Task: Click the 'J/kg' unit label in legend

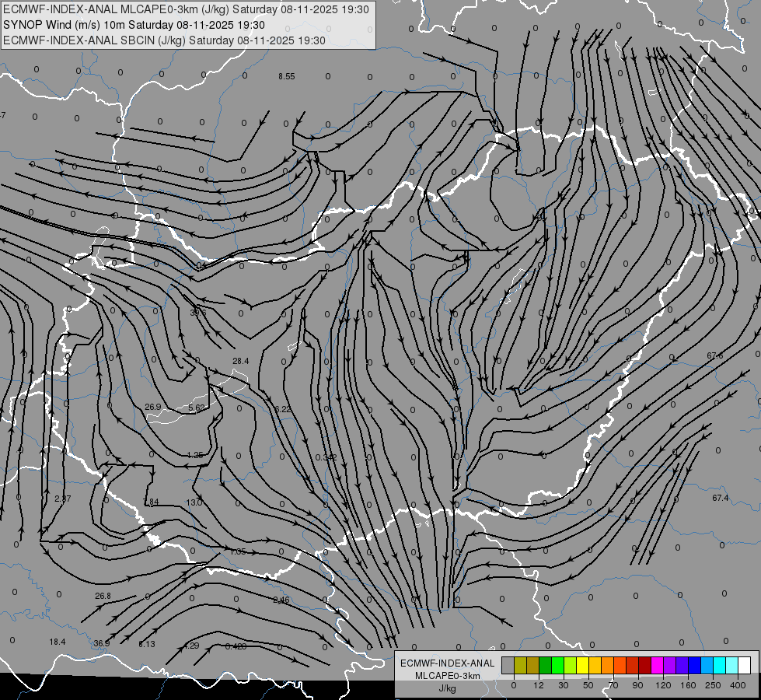Action: click(x=448, y=688)
